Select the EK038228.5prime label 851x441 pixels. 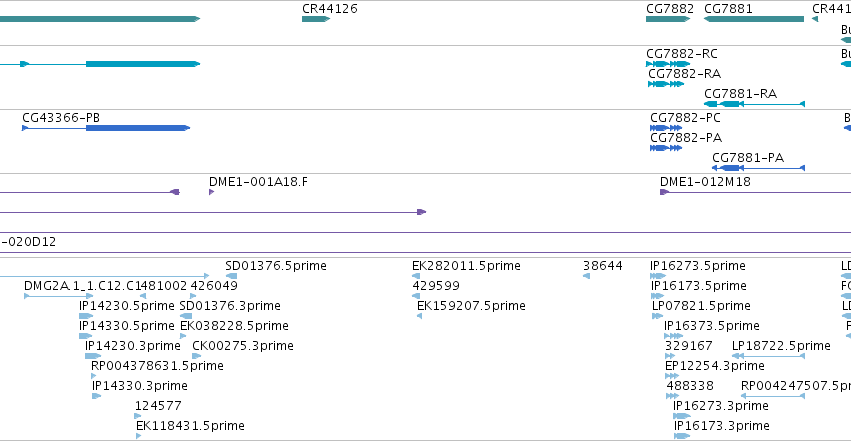234,326
